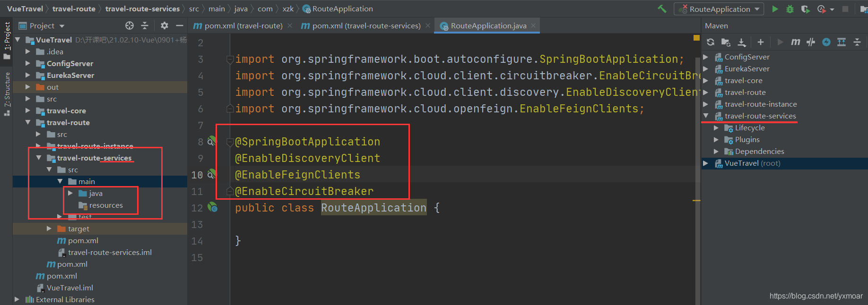Expand External Libraries node

(x=17, y=299)
